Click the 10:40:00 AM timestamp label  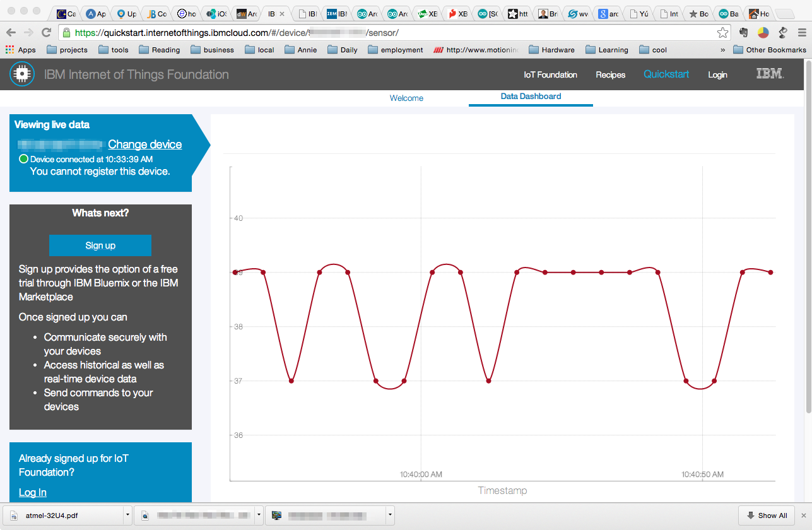[421, 474]
